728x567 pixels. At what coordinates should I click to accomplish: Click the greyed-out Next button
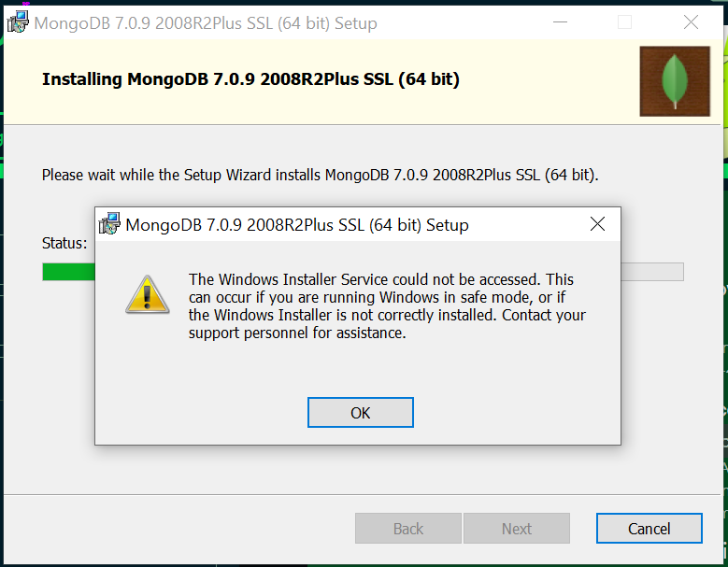click(x=516, y=529)
